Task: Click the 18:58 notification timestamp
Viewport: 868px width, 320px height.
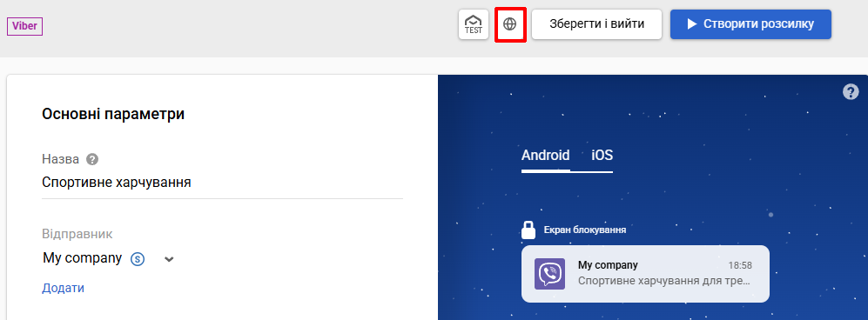Action: click(739, 265)
